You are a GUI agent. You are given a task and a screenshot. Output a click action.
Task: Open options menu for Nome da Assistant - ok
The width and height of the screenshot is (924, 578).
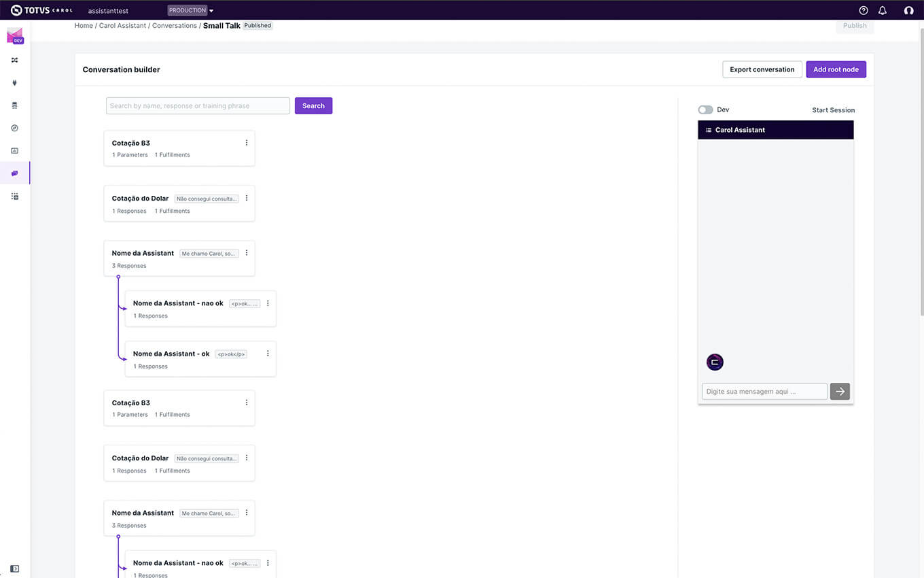click(268, 354)
